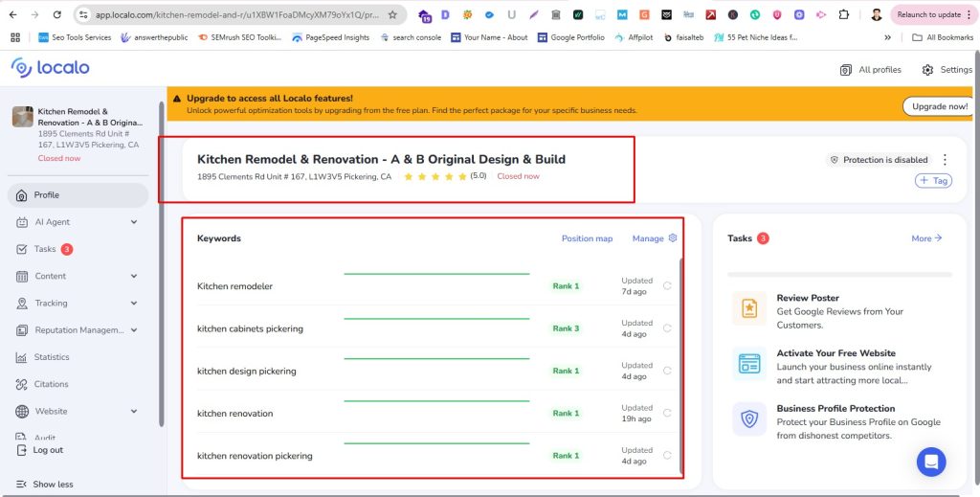This screenshot has height=497, width=980.
Task: Select kitchen cabinets pickering keyword
Action: click(250, 328)
